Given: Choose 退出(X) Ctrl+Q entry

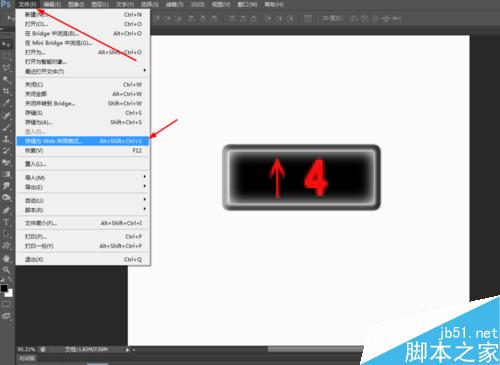Looking at the screenshot, I should click(x=83, y=259).
